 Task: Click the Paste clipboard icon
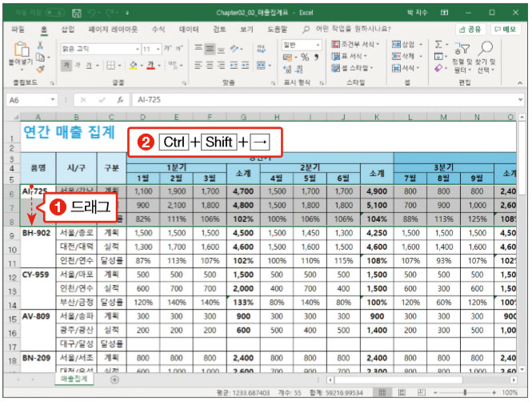21,50
